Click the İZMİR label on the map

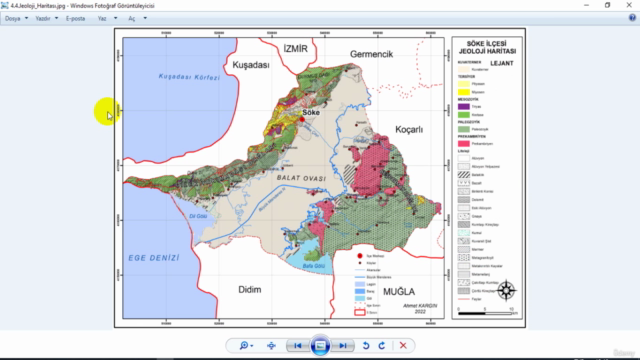tap(296, 49)
